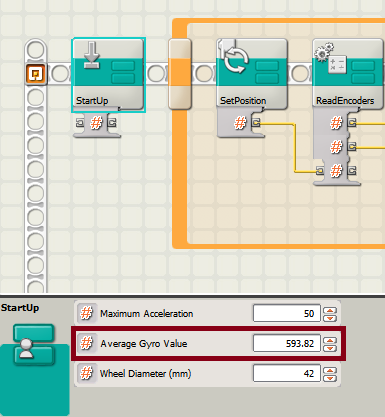Click the Maximum Acceleration label

point(147,313)
